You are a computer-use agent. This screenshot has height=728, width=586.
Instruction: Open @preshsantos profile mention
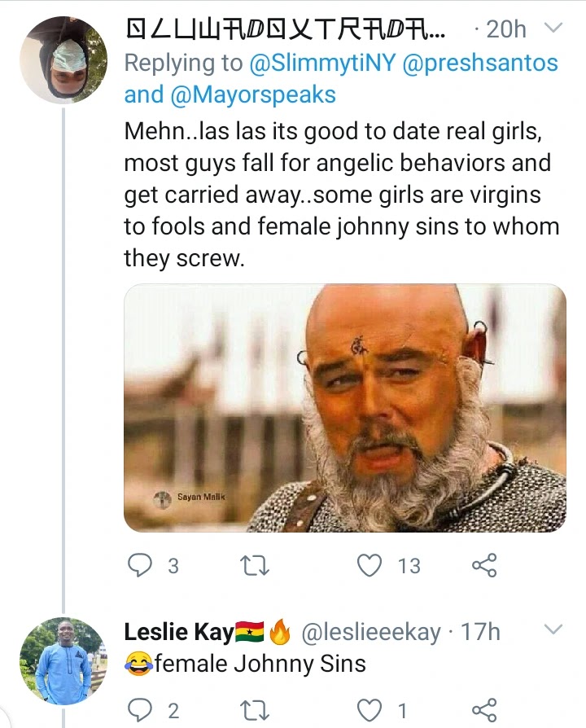click(479, 63)
